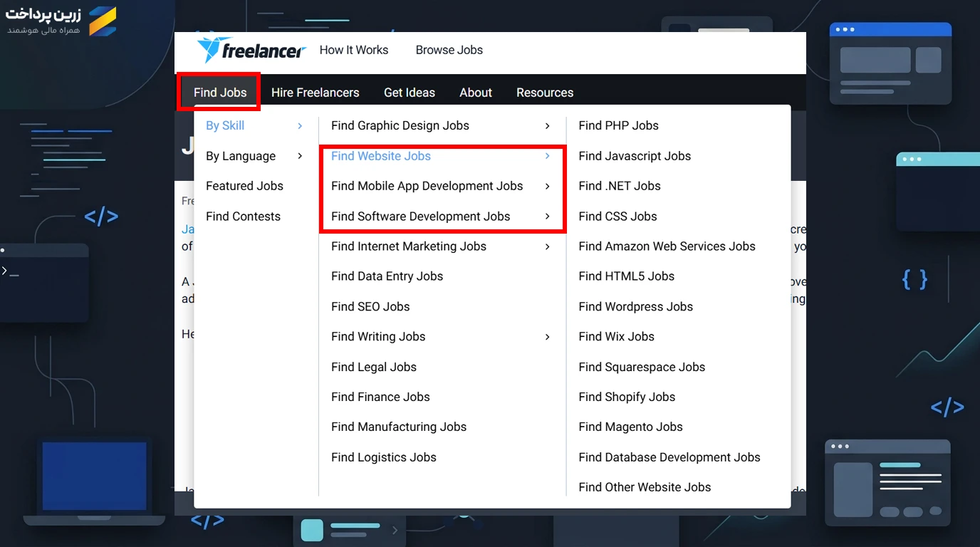Expand the Mobile App Development Jobs chevron
This screenshot has width=980, height=547.
pyautogui.click(x=547, y=187)
